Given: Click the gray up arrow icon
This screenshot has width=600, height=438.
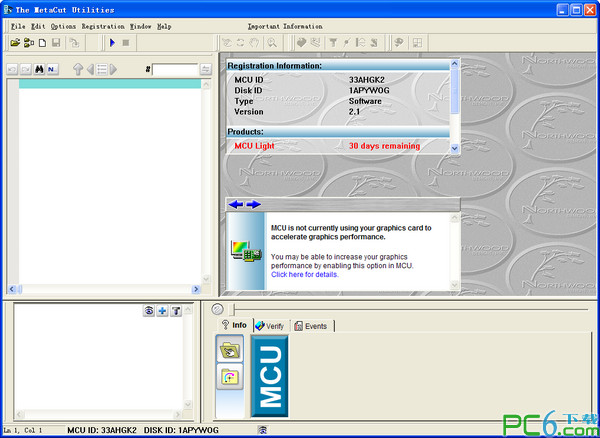Looking at the screenshot, I should [x=78, y=69].
